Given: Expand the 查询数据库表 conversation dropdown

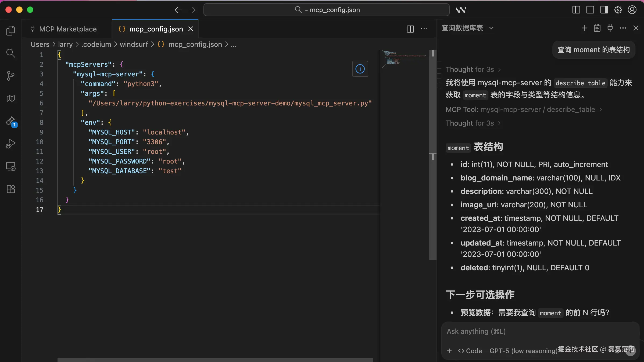Looking at the screenshot, I should pyautogui.click(x=491, y=28).
